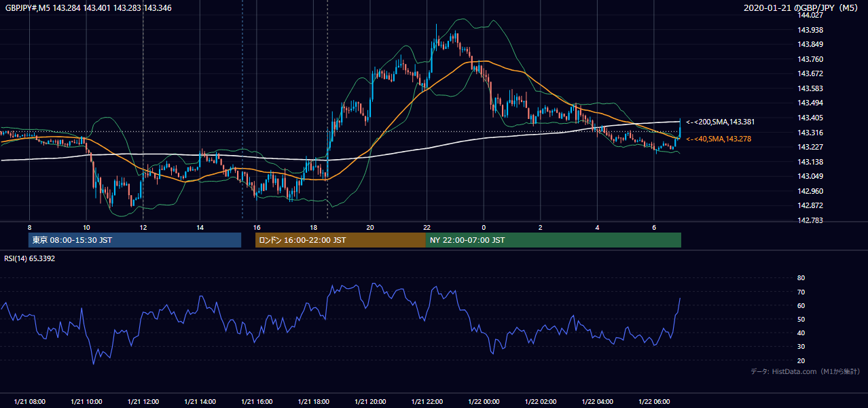Screen dimensions: 868x408
Task: Click RSI scale value 30
Action: pyautogui.click(x=801, y=346)
